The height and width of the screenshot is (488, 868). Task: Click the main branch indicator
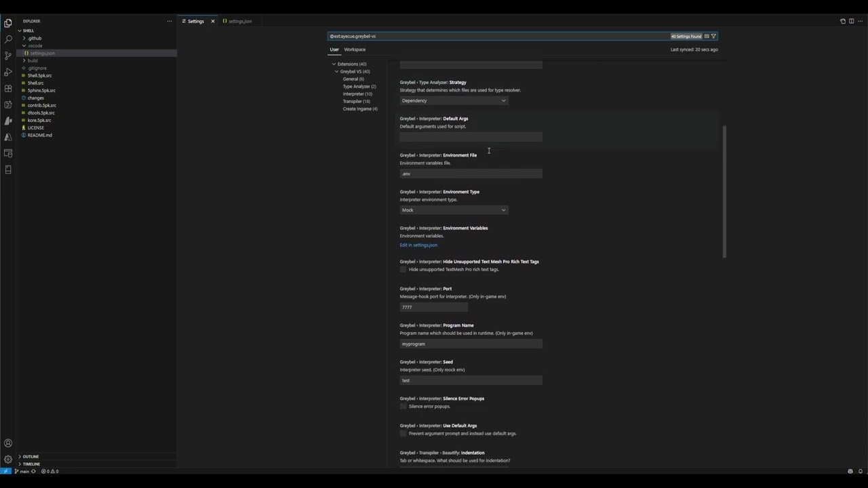22,471
